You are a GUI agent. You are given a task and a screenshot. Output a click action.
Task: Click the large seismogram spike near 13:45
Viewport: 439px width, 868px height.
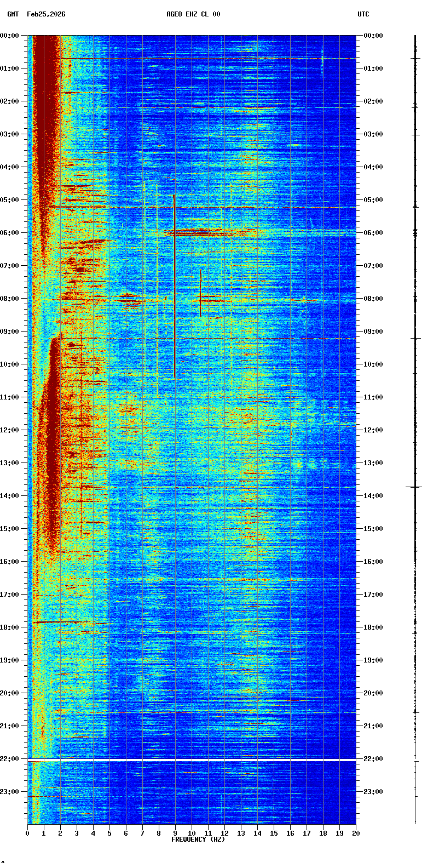click(414, 487)
